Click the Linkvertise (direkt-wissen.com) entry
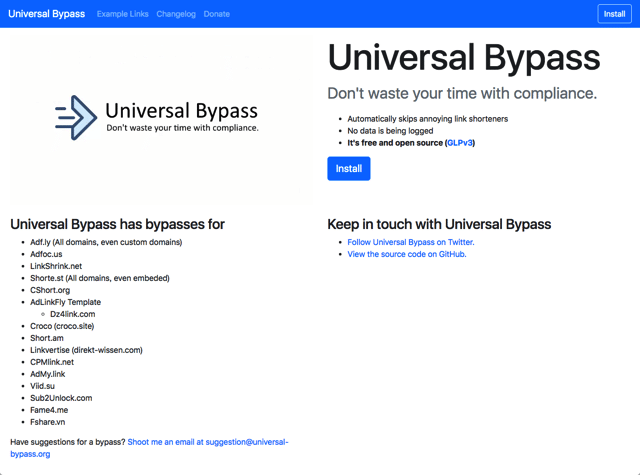The height and width of the screenshot is (475, 640). pos(87,350)
